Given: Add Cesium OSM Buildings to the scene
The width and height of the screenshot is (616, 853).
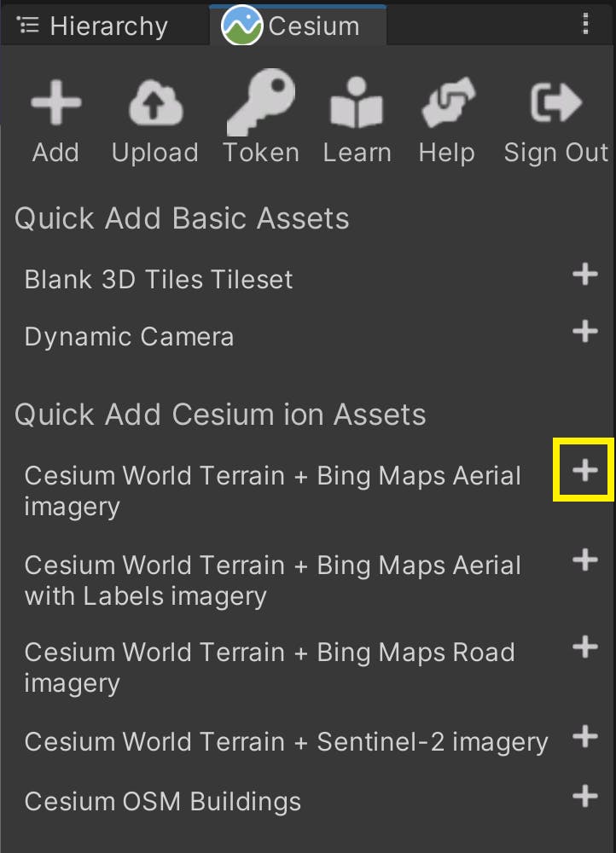Looking at the screenshot, I should point(584,796).
